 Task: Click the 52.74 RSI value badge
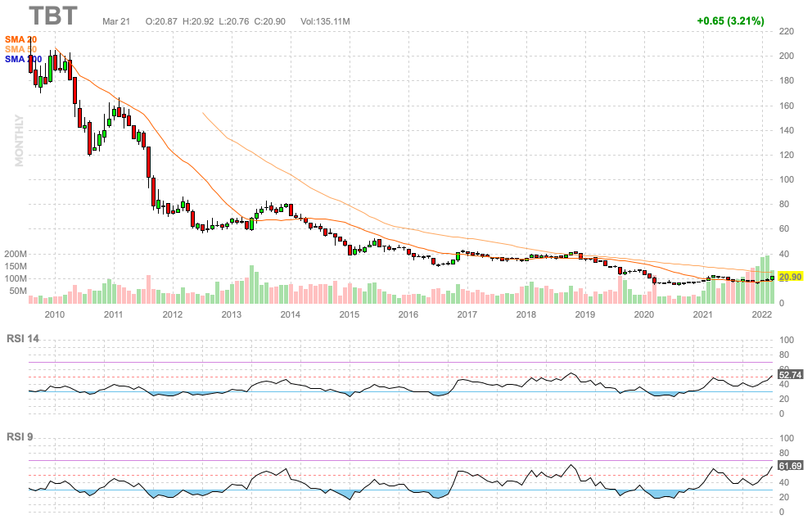(789, 374)
